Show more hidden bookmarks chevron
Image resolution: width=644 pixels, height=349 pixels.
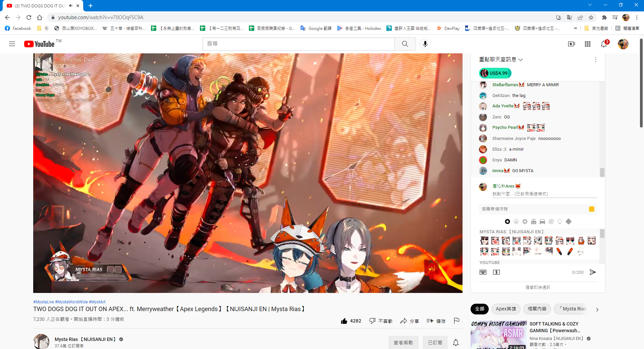(576, 29)
